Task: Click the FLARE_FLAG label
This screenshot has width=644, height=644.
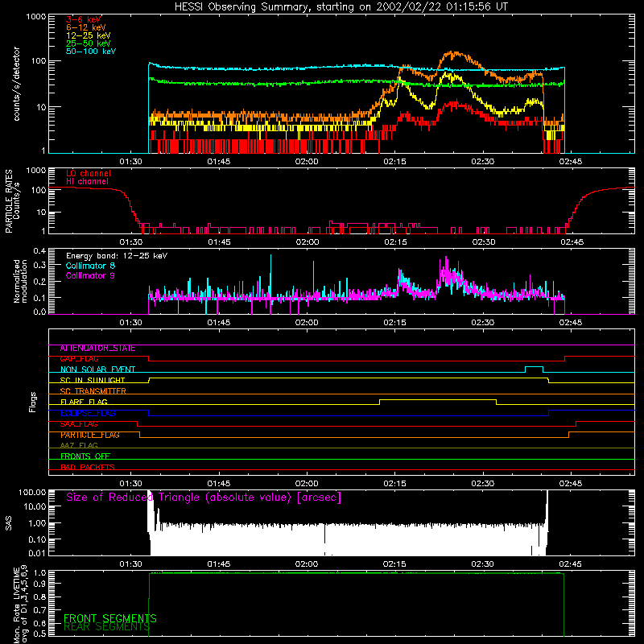Action: click(x=84, y=402)
